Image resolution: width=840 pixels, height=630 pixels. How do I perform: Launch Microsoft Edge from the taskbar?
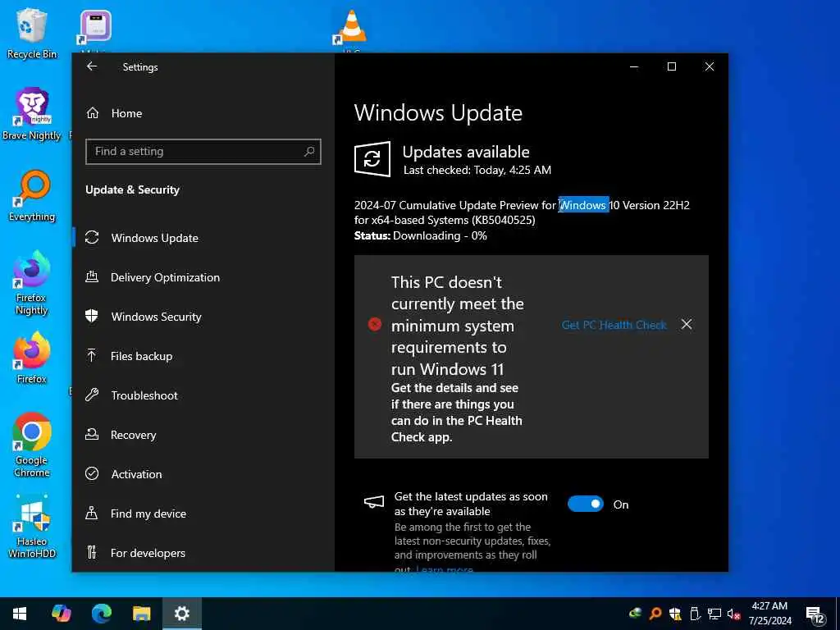tap(101, 614)
